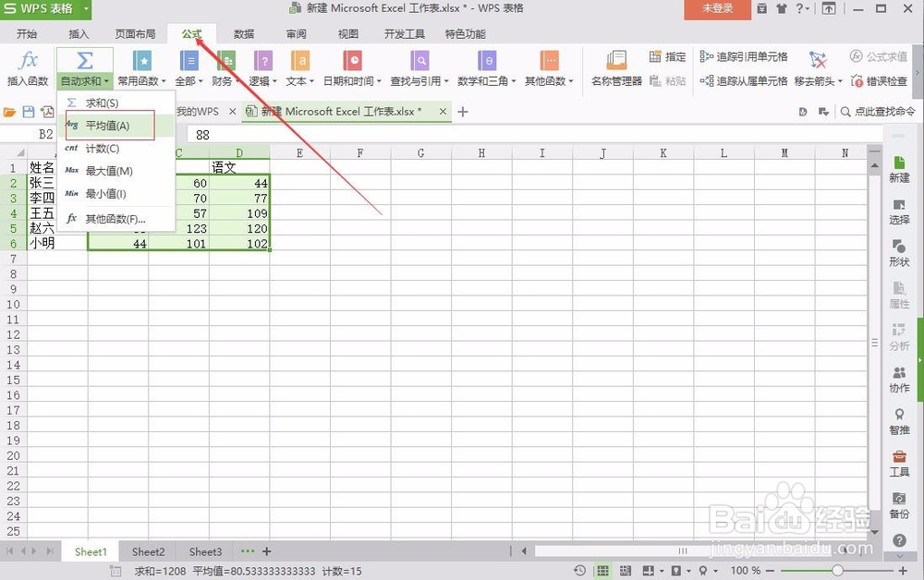Screen dimensions: 924x580
Task: Click zoom in plus button
Action: coord(903,571)
